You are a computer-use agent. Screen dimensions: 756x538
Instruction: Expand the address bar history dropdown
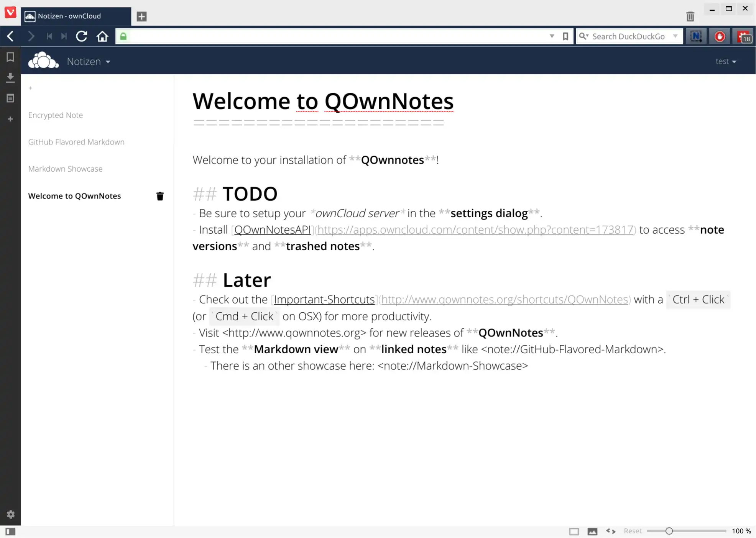coord(552,36)
